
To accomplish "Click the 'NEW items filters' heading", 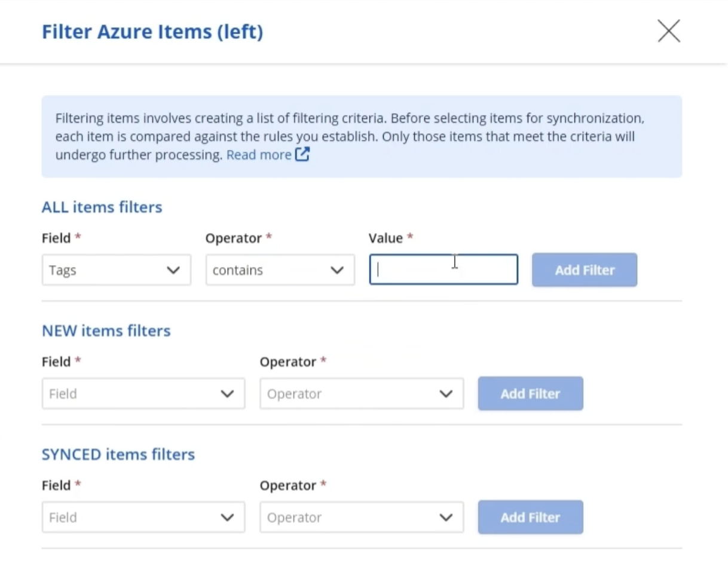I will click(106, 331).
